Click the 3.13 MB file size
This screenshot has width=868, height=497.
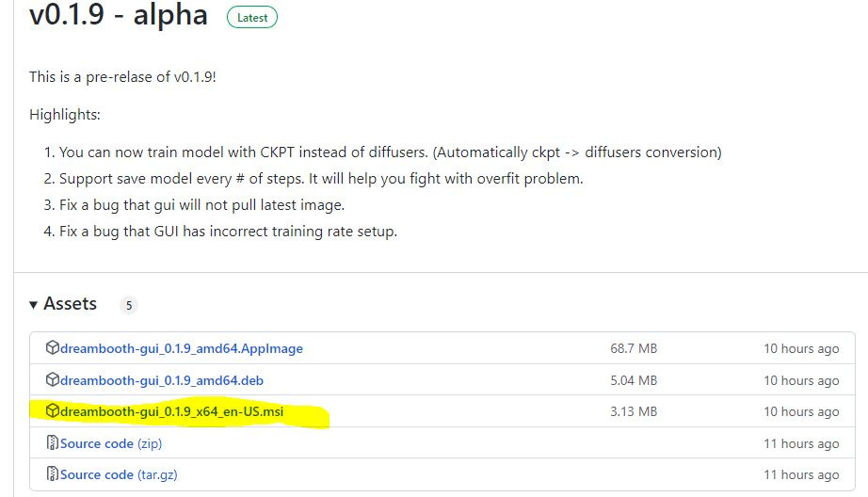click(x=634, y=411)
